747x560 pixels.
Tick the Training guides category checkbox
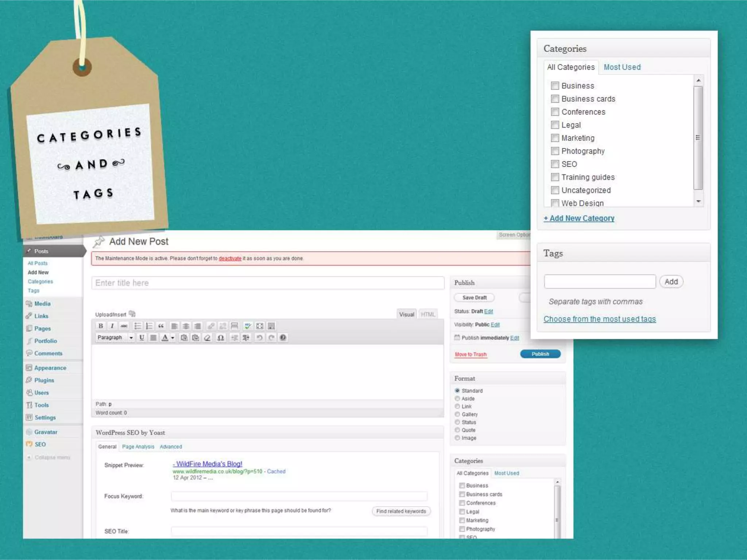555,177
